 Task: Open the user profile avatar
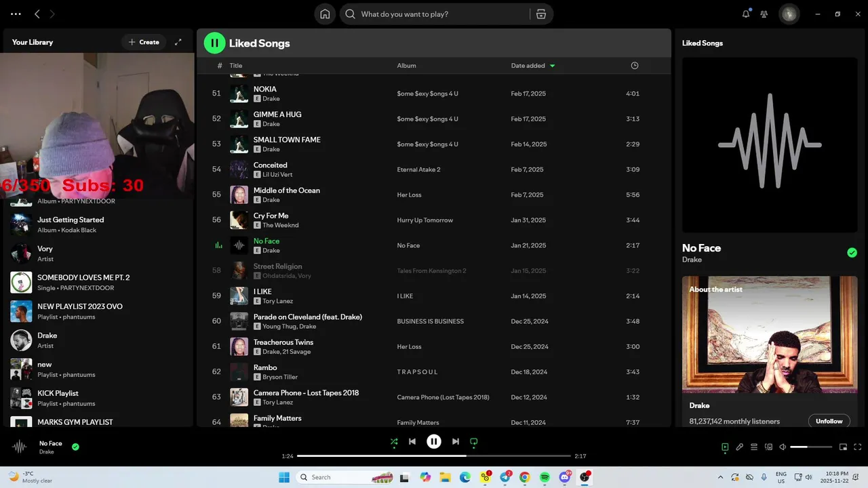789,14
